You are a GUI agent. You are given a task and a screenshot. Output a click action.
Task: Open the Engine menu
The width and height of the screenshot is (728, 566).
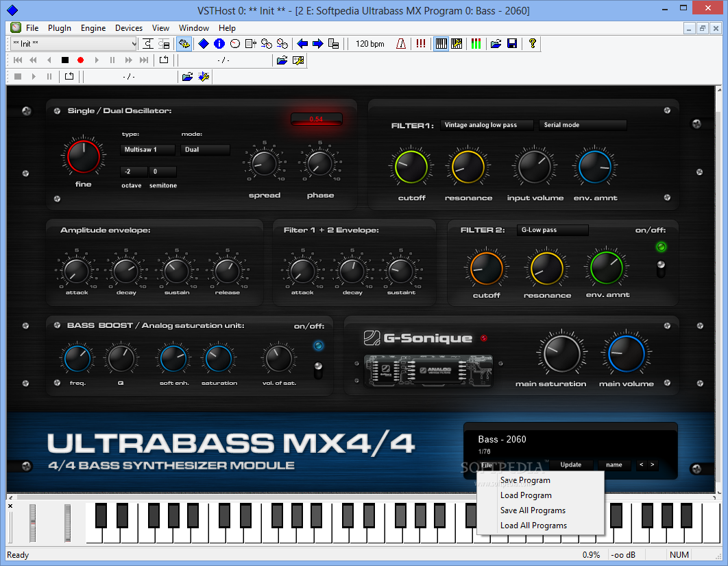click(x=93, y=28)
